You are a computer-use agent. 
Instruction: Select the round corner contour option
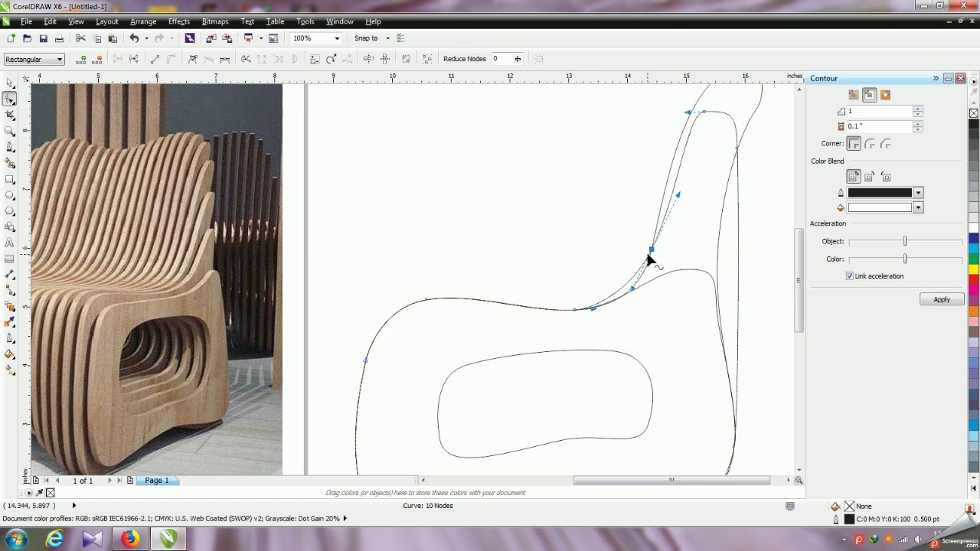click(x=870, y=144)
